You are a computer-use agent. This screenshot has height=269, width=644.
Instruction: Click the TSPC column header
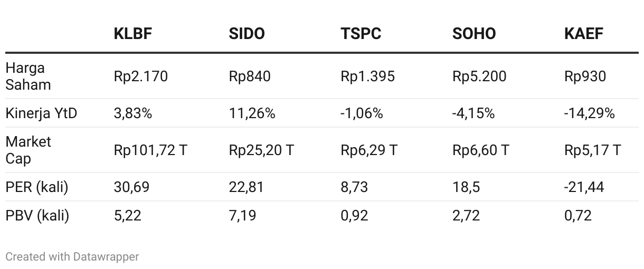tap(361, 34)
